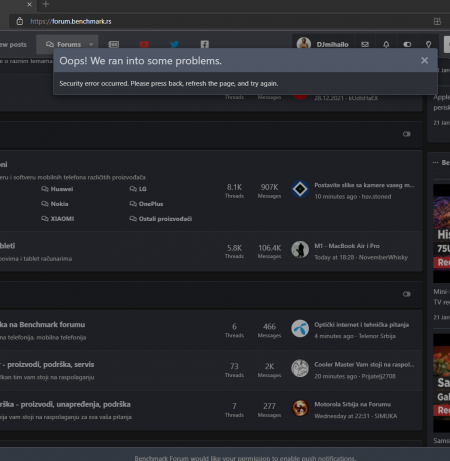Image resolution: width=450 pixels, height=461 pixels.
Task: Open SIMUKA user profile link
Action: tap(386, 416)
